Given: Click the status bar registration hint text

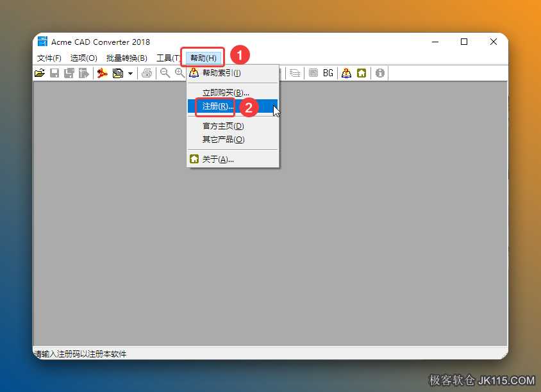Looking at the screenshot, I should [80, 354].
